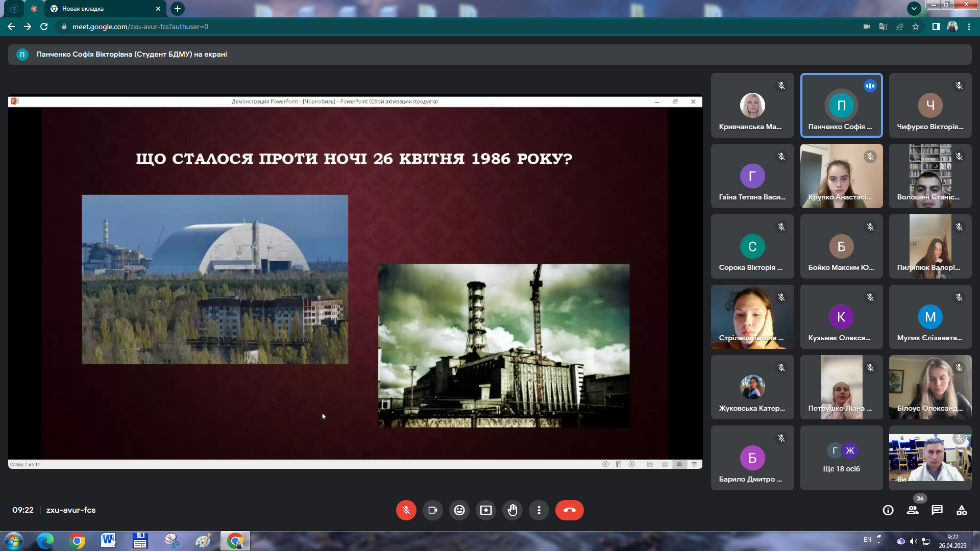Image resolution: width=980 pixels, height=552 pixels.
Task: Open the emoji reactions panel
Action: (459, 511)
